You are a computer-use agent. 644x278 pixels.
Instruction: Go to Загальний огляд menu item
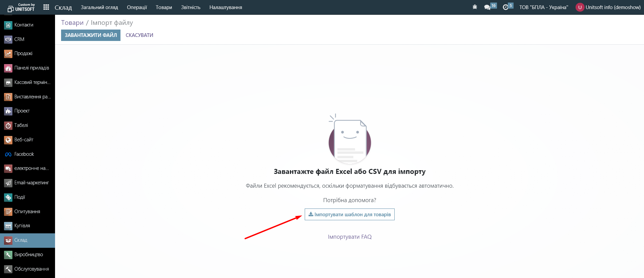tap(99, 7)
